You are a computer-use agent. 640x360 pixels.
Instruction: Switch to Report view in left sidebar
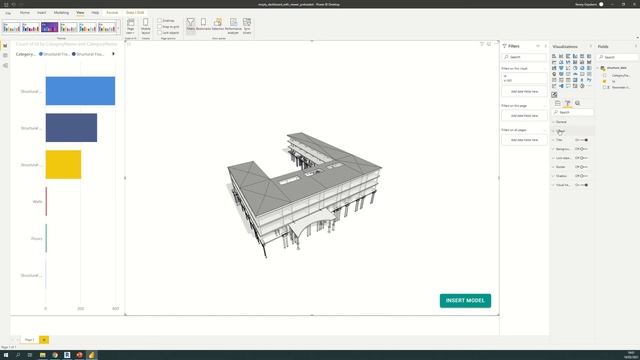tap(5, 46)
